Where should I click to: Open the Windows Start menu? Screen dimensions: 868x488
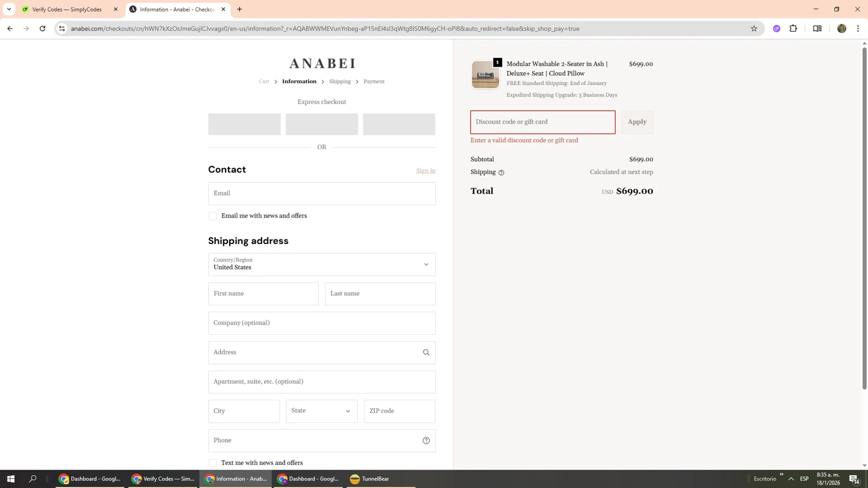tap(10, 479)
